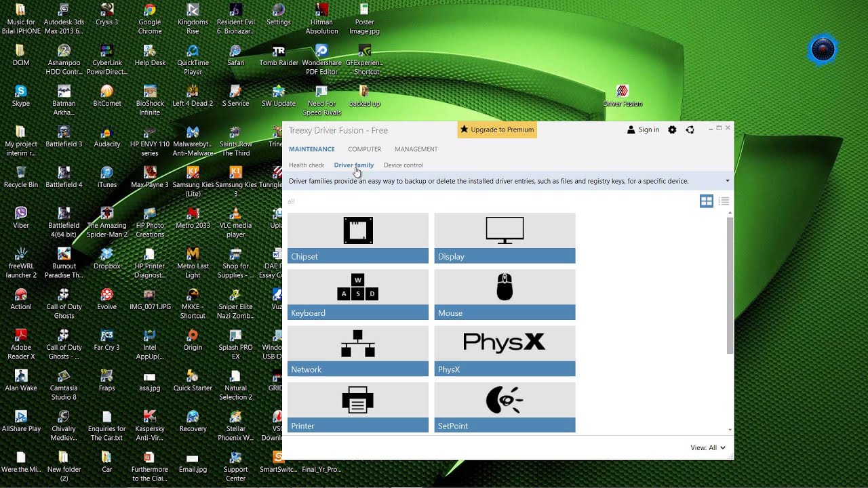
Task: Select Audacity desktop icon
Action: click(107, 137)
